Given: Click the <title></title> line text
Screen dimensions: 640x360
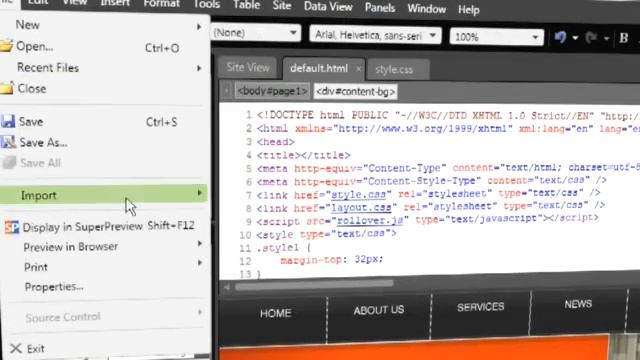Looking at the screenshot, I should click(303, 155).
